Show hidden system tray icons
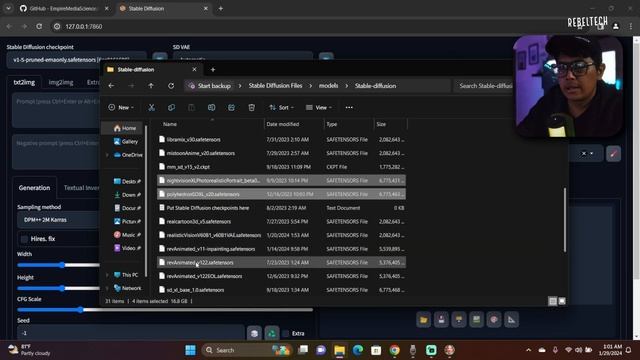 pyautogui.click(x=529, y=350)
